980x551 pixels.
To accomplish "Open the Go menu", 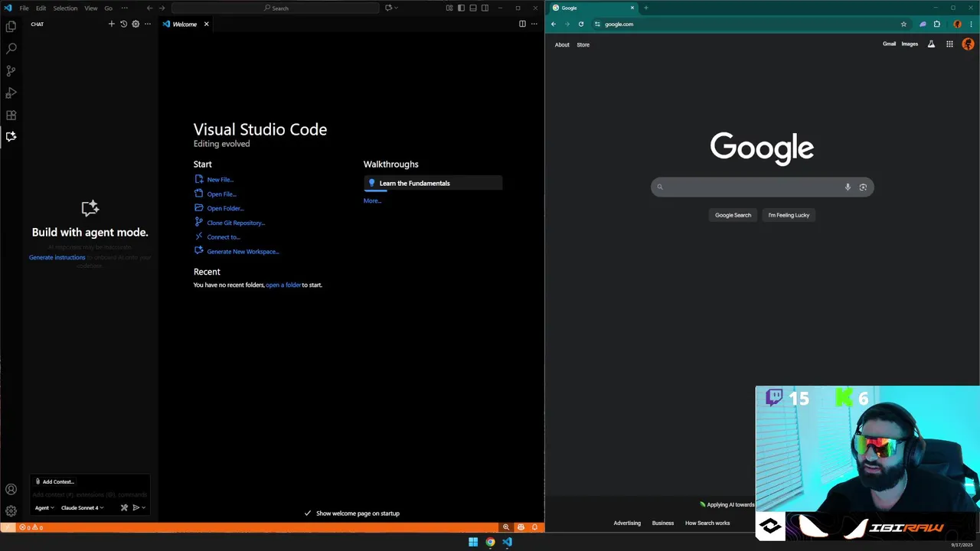I will point(108,8).
